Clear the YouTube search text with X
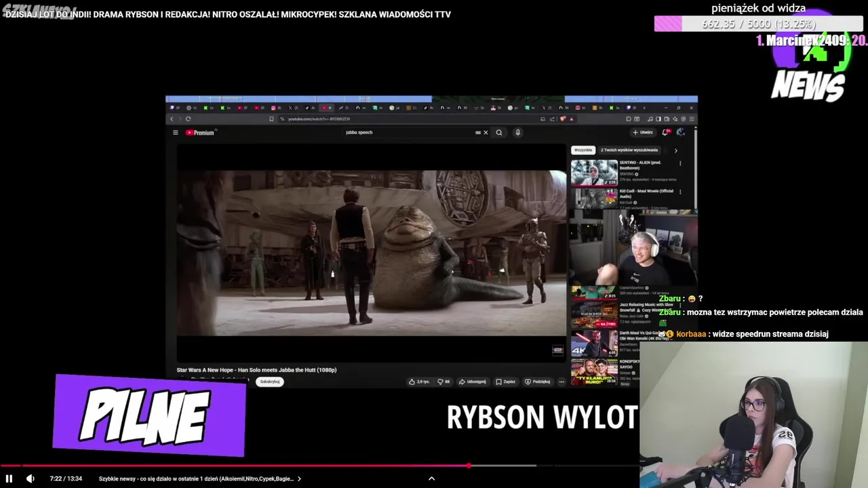The height and width of the screenshot is (488, 868). pyautogui.click(x=486, y=133)
